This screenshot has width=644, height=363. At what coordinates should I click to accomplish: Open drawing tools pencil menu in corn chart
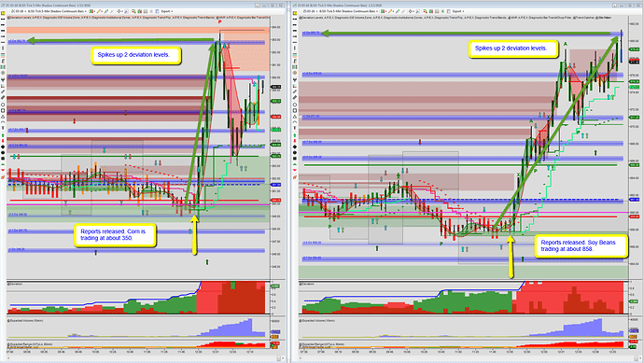pos(100,11)
